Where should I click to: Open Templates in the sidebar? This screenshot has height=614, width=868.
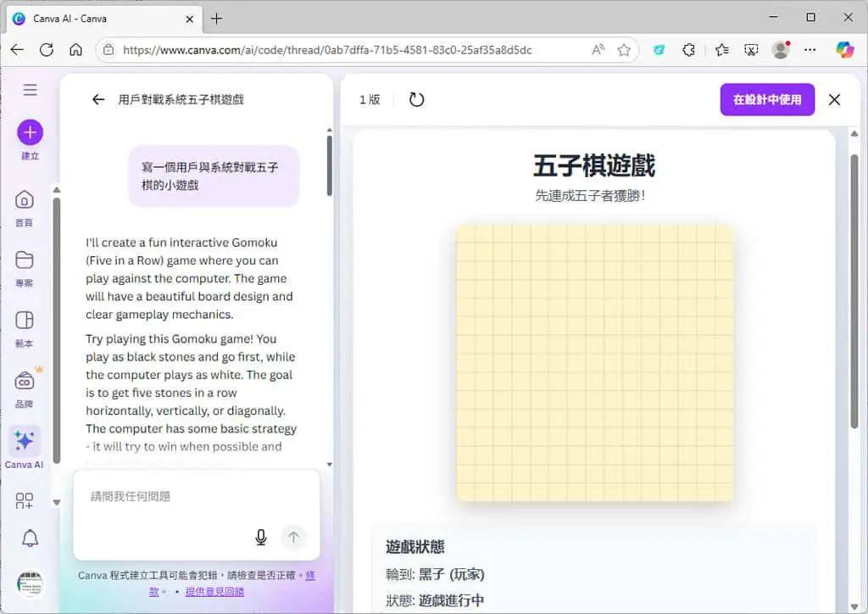coord(25,328)
